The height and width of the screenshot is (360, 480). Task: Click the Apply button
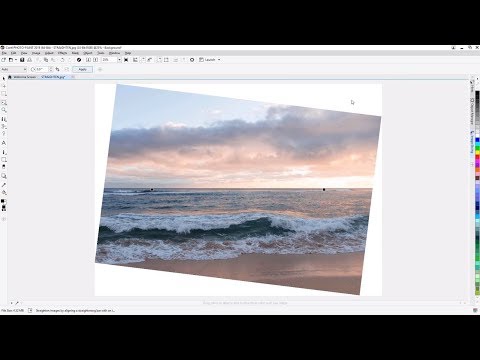point(82,69)
